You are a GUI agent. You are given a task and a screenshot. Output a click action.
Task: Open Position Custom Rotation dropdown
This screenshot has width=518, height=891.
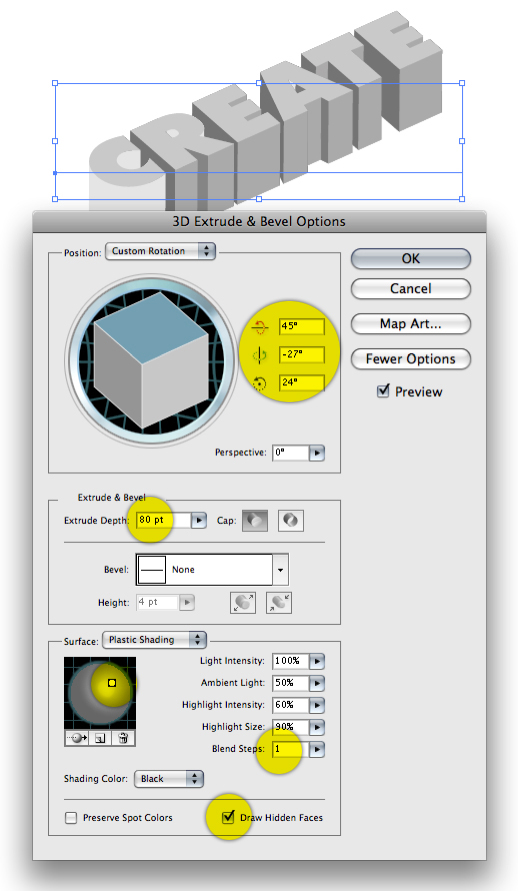pyautogui.click(x=161, y=251)
